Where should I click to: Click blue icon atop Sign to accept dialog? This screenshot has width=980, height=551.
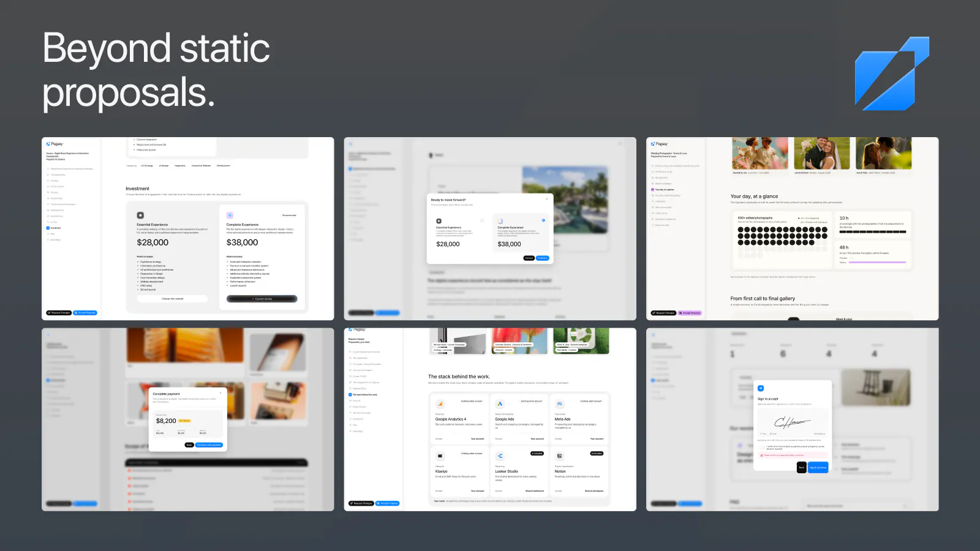tap(761, 388)
